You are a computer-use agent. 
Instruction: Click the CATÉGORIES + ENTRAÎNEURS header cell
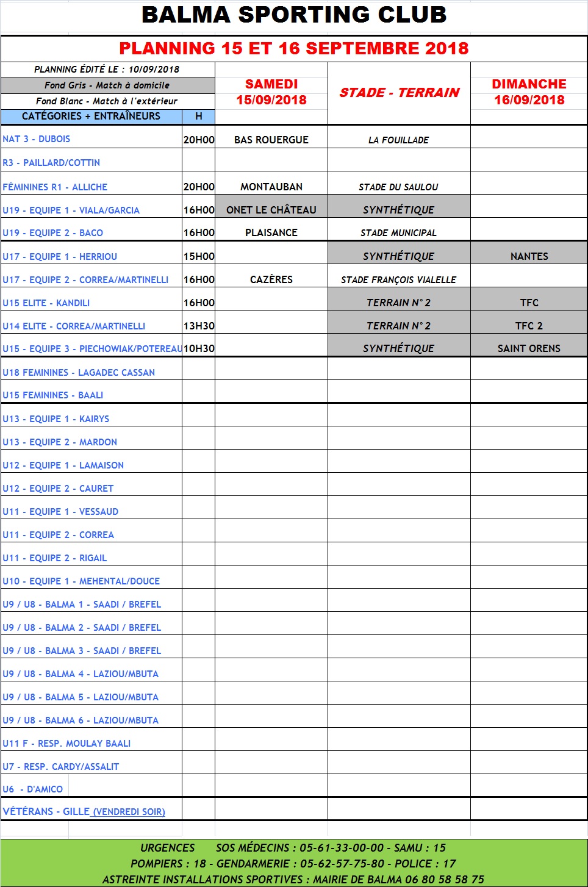point(91,116)
